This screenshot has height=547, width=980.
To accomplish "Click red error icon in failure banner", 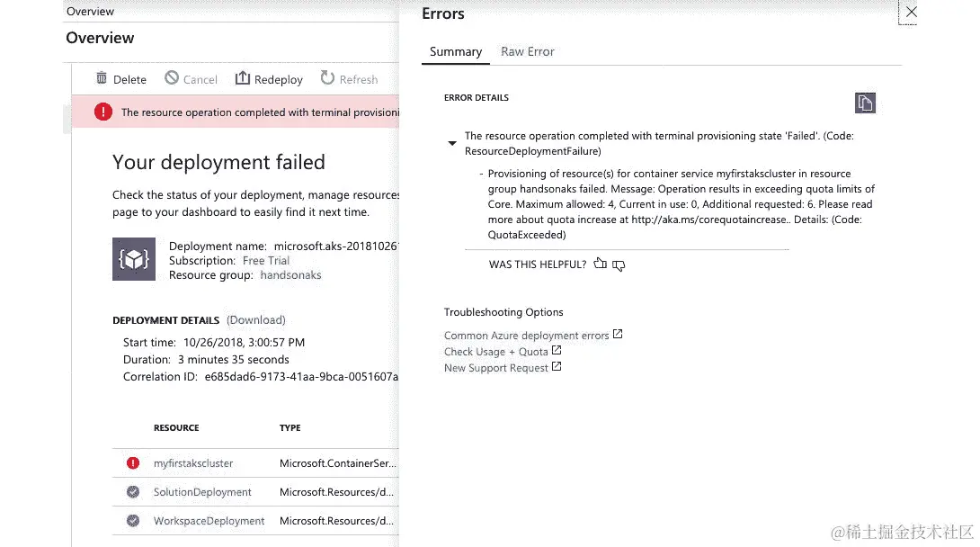I will [103, 112].
